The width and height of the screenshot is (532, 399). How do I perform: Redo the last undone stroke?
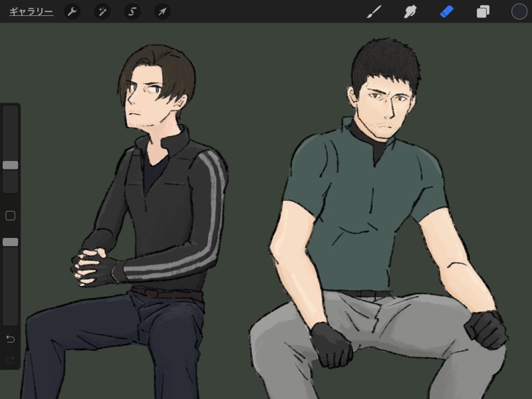10,359
